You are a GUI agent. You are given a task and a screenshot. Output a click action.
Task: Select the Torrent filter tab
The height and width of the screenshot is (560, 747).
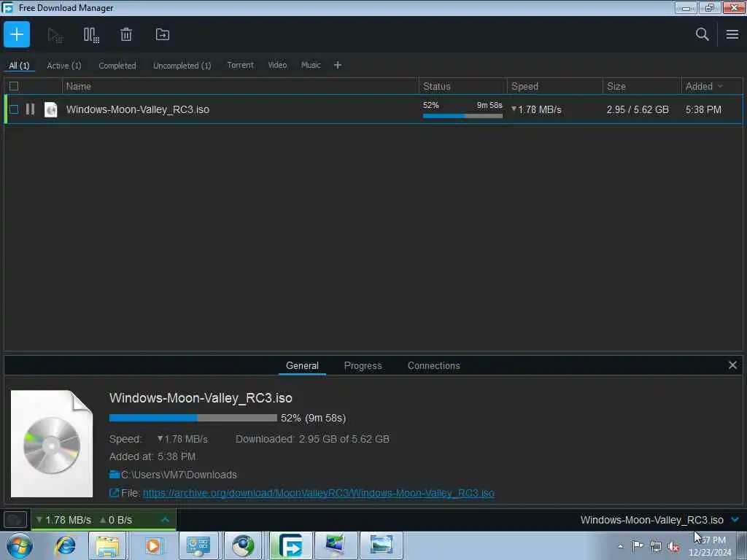[x=240, y=65]
